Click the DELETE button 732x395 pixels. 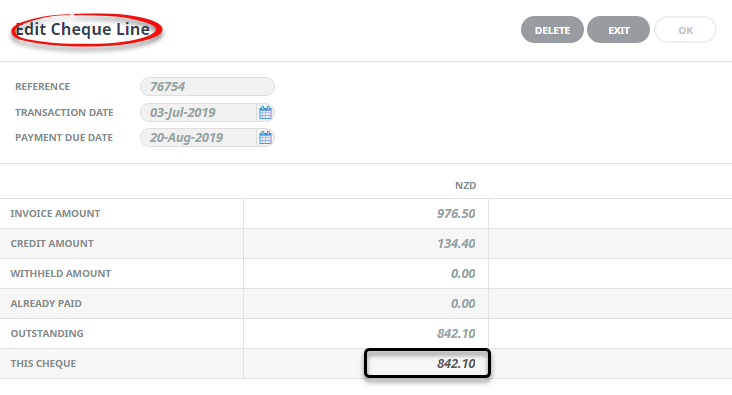pos(552,30)
